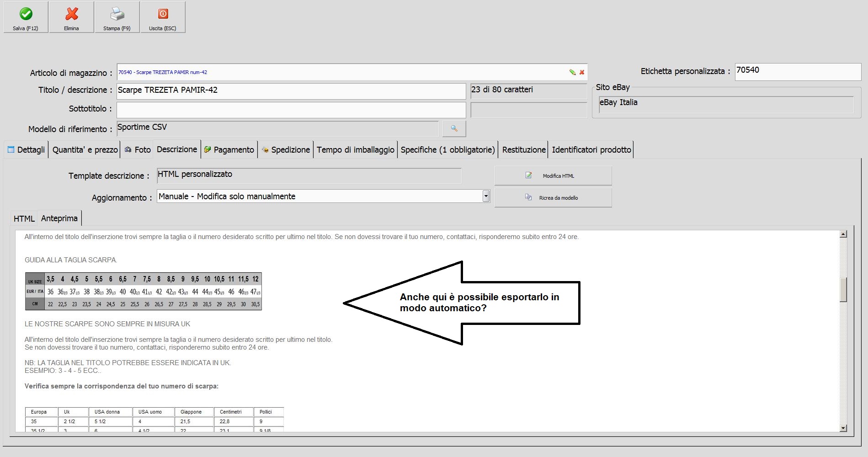This screenshot has width=868, height=457.
Task: Click the text 'LE NOSTRE SCARPE SONO SEMPRE IN MISURA UK'
Action: [x=107, y=324]
